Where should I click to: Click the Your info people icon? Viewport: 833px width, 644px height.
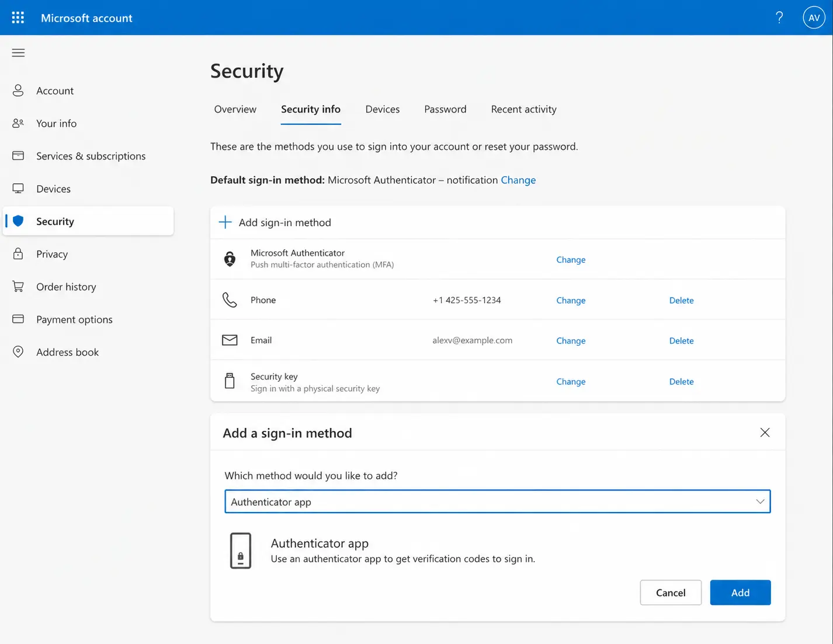[x=18, y=123]
